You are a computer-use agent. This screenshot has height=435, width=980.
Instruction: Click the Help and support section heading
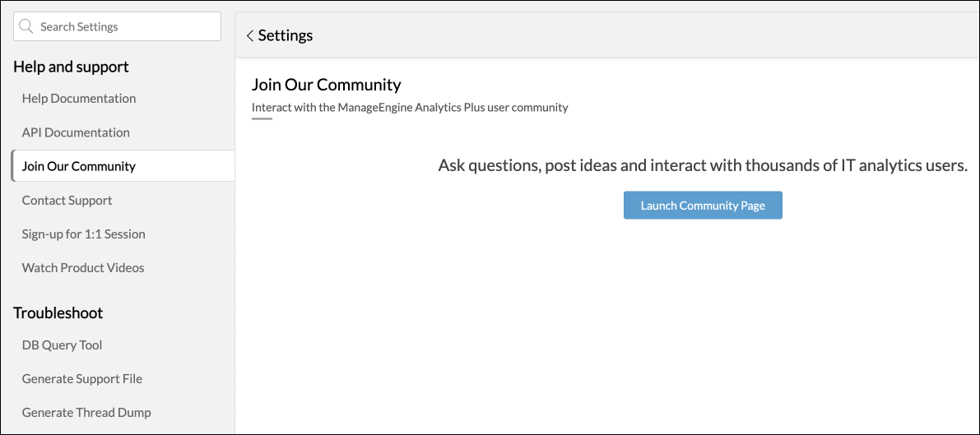[x=71, y=67]
